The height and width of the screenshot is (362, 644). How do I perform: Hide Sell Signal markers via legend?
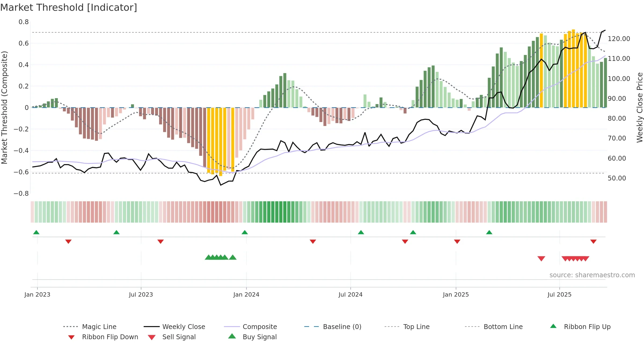pyautogui.click(x=172, y=337)
